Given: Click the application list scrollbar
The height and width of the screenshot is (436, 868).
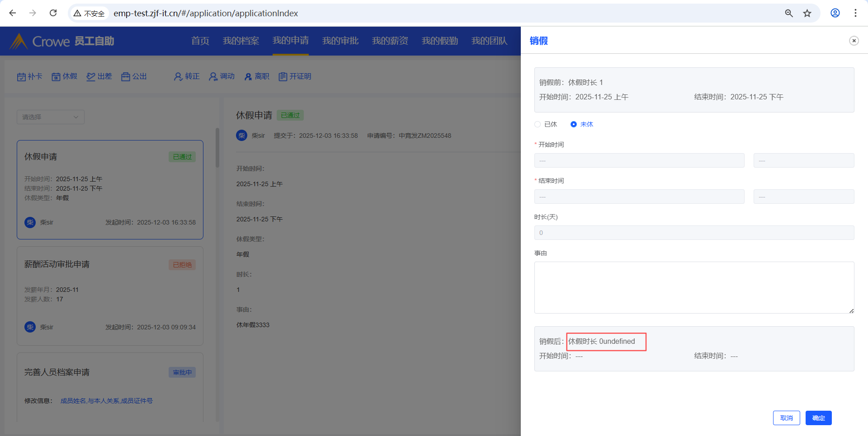Looking at the screenshot, I should pyautogui.click(x=217, y=148).
